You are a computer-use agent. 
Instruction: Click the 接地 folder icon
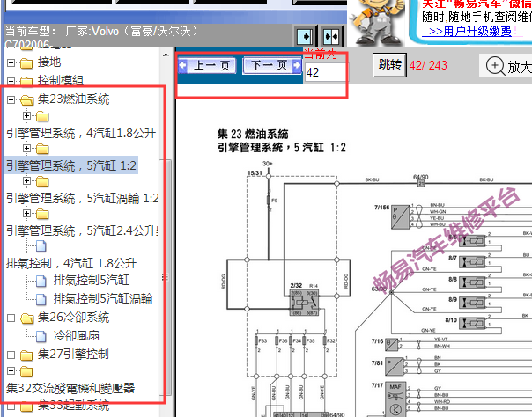[x=26, y=63]
